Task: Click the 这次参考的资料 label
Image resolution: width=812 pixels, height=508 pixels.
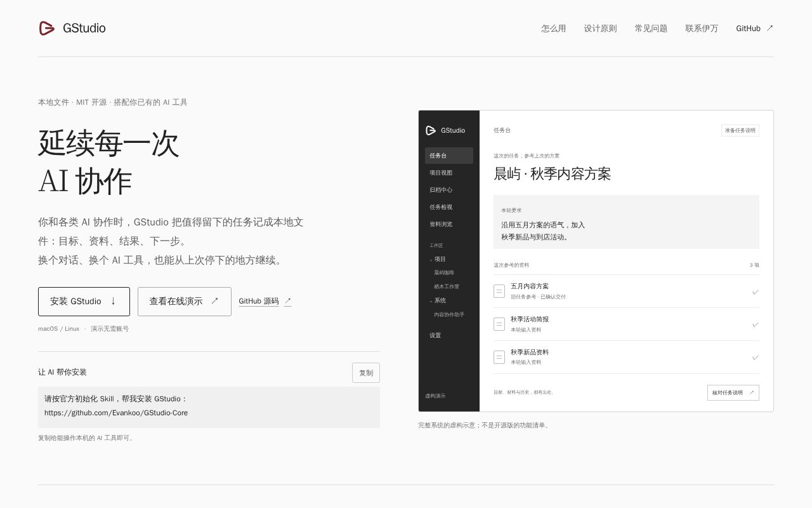Action: [x=511, y=265]
